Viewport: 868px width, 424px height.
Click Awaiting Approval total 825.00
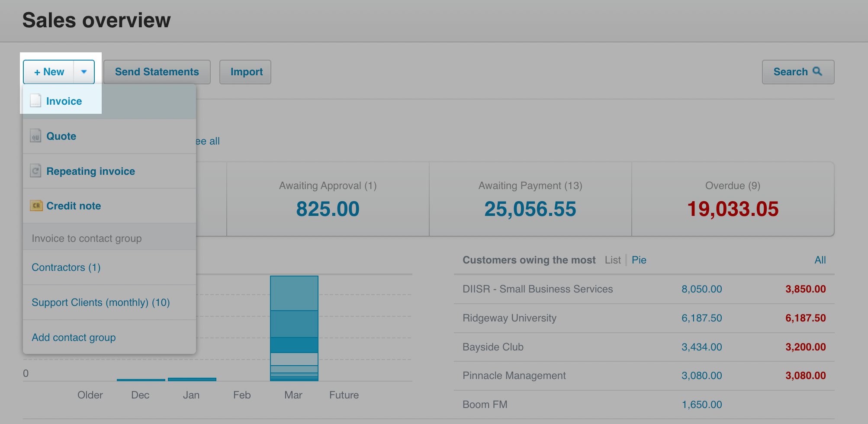pyautogui.click(x=328, y=209)
